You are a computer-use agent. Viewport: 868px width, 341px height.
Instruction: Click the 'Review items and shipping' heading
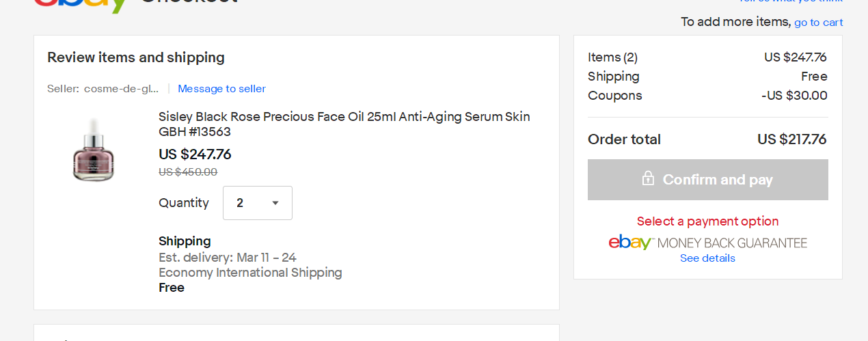[135, 57]
